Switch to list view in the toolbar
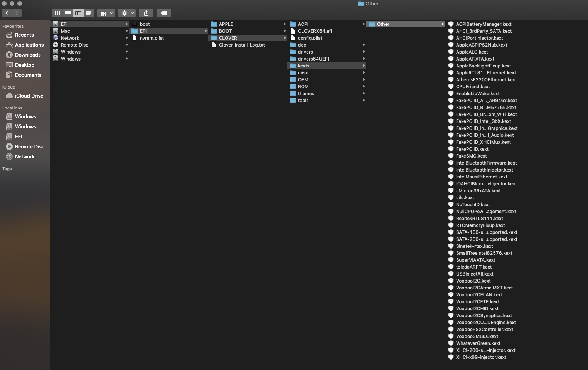 [67, 13]
